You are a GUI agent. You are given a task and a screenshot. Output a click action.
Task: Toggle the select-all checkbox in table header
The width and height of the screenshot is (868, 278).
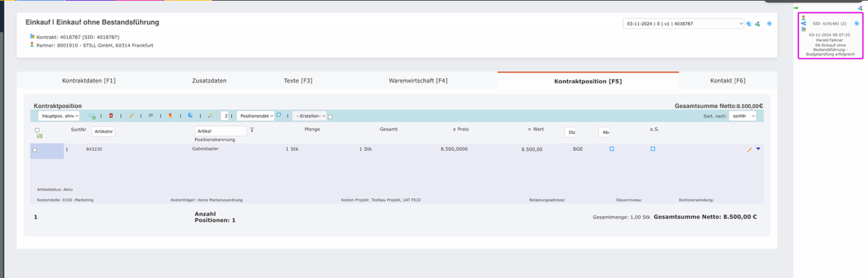tap(37, 130)
